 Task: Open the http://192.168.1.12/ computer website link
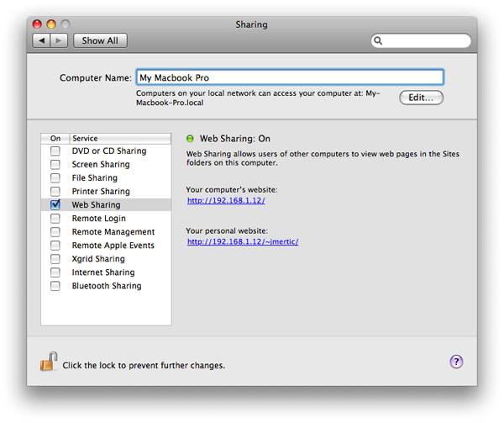click(x=226, y=200)
